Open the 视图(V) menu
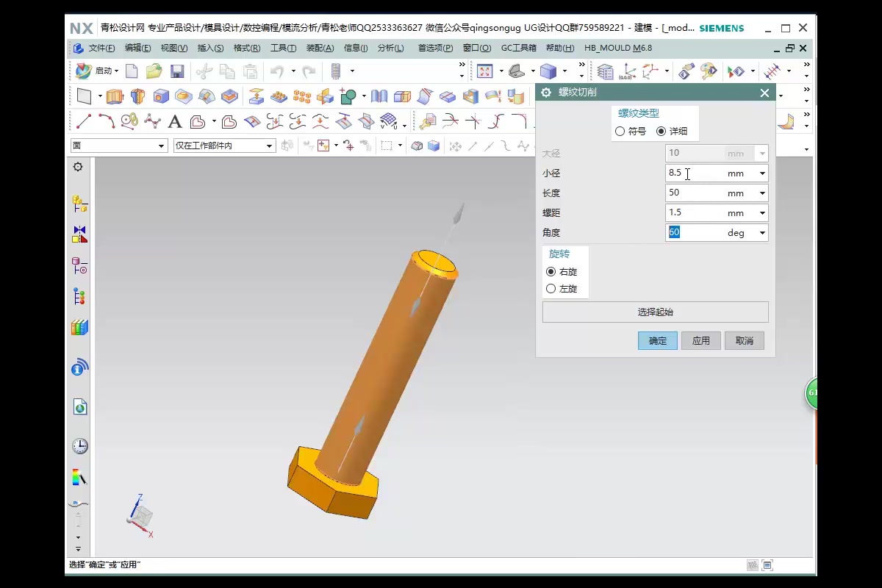This screenshot has height=588, width=882. click(174, 48)
